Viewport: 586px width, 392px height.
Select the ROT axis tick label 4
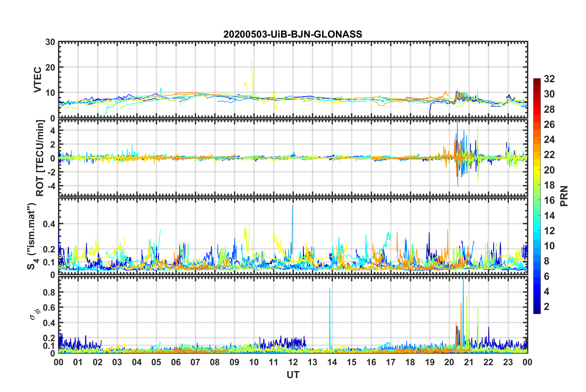(53, 130)
